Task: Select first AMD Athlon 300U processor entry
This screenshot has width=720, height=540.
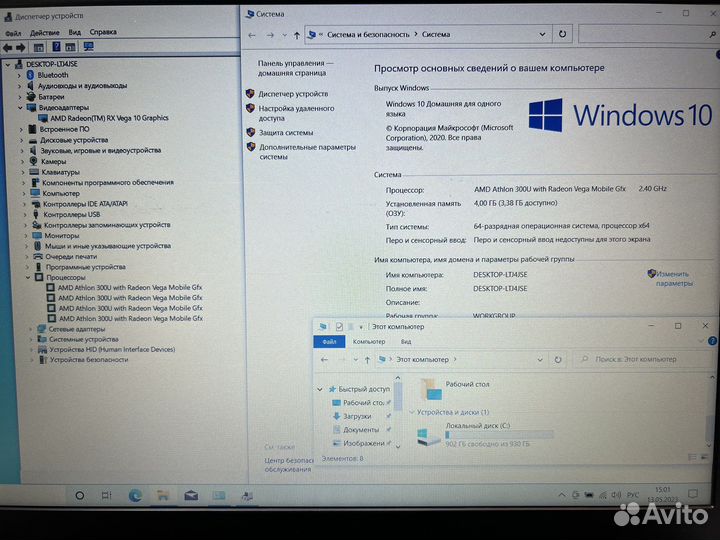Action: click(x=130, y=287)
